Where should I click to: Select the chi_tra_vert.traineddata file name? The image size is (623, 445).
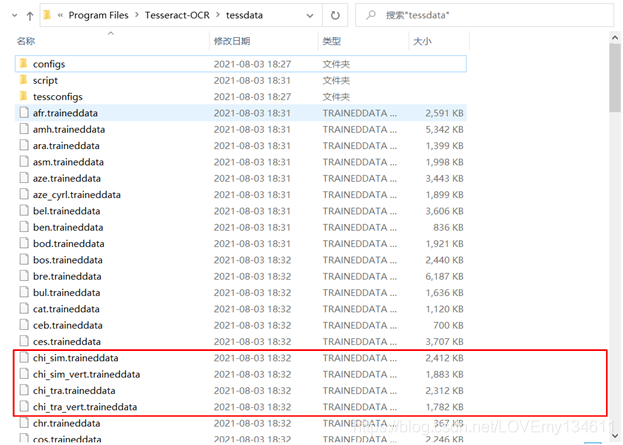click(x=85, y=407)
